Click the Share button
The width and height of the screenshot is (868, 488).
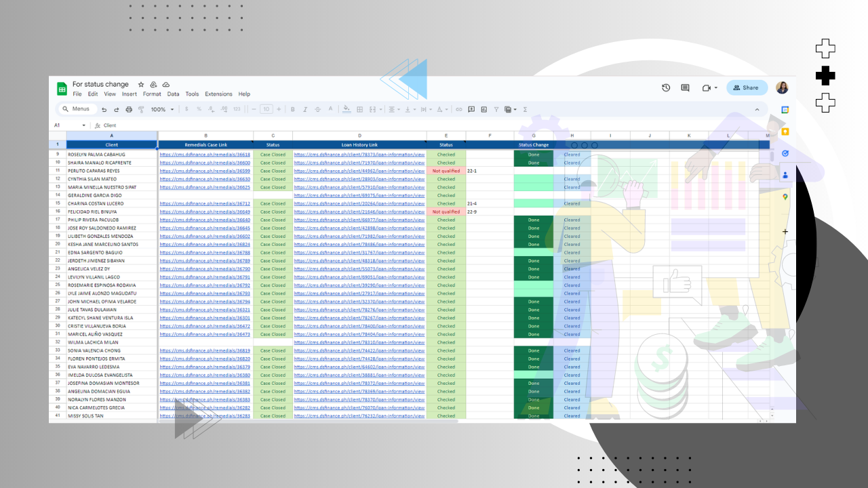coord(747,87)
